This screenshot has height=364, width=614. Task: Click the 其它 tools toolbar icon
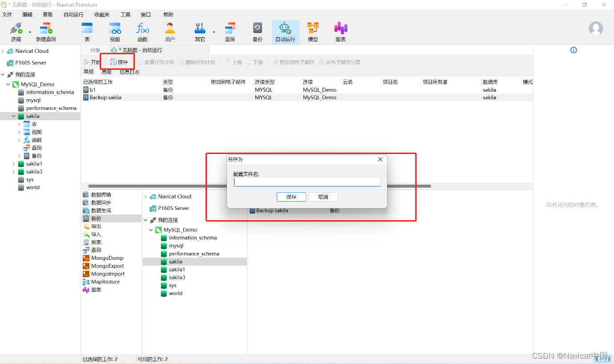(200, 32)
